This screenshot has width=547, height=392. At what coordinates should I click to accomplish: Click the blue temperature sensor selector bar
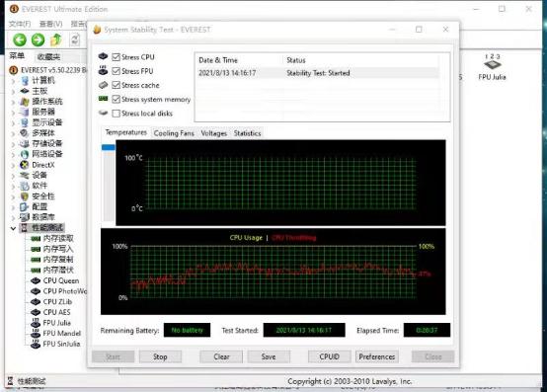pyautogui.click(x=109, y=147)
